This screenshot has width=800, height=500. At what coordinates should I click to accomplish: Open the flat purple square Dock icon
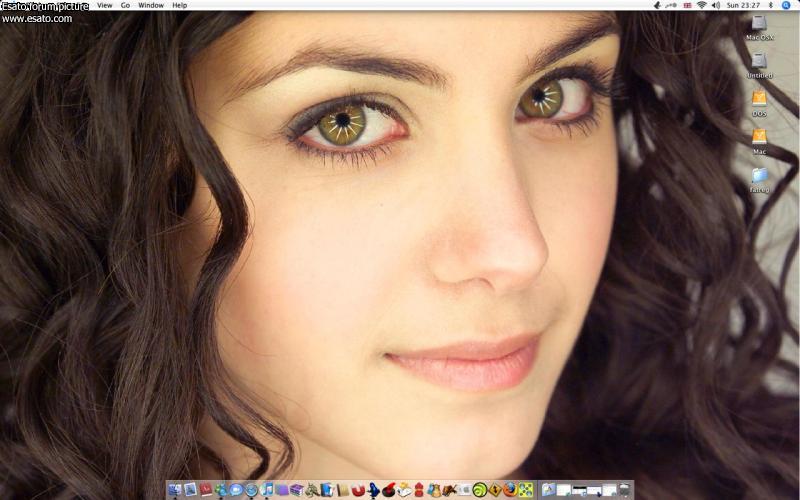coord(282,490)
